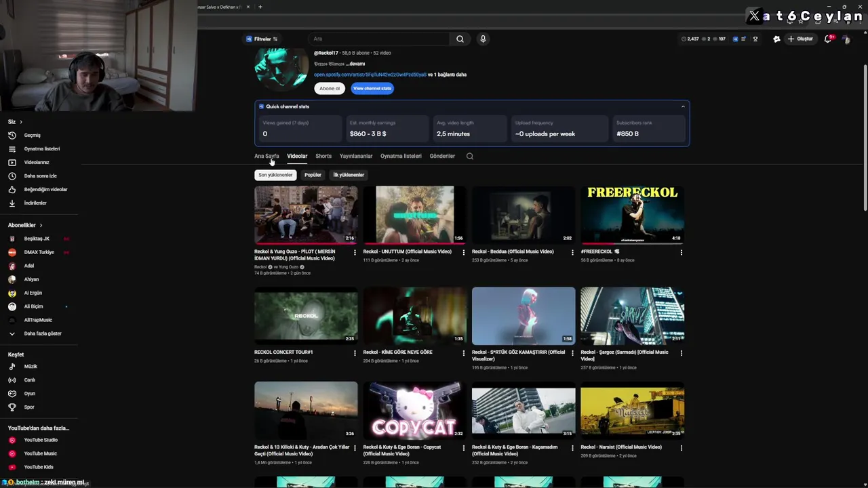Click the search magnifier button
This screenshot has height=488, width=868.
click(x=460, y=39)
